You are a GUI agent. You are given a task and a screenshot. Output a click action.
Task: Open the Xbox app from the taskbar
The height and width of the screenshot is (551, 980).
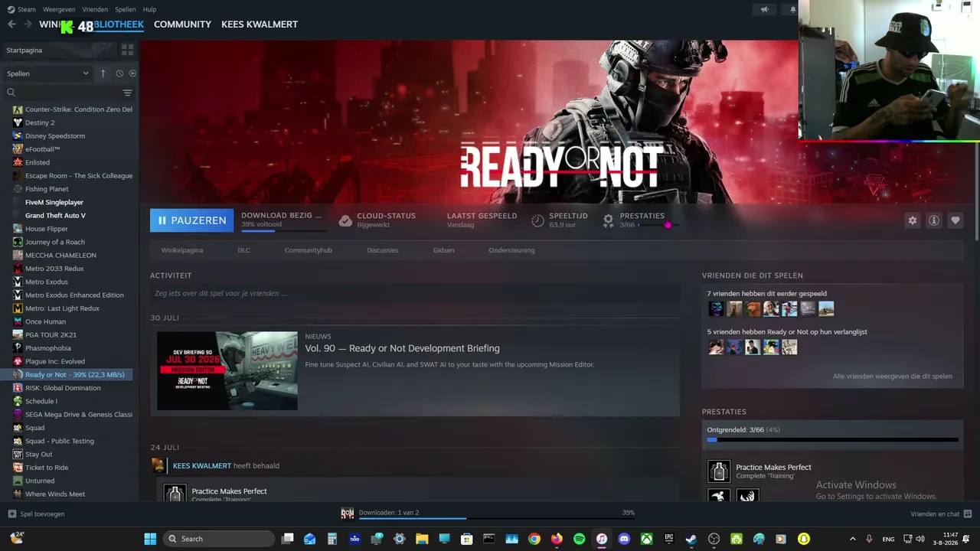point(646,539)
